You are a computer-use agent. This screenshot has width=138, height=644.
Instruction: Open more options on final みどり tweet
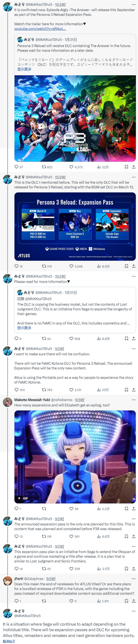coord(133,611)
